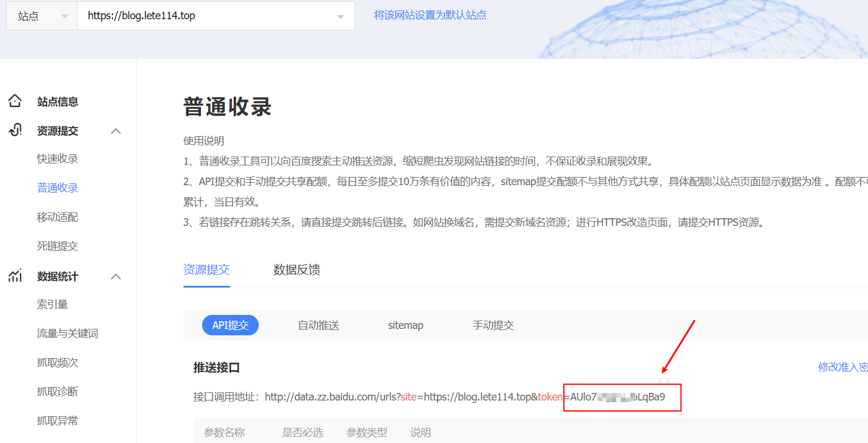Click the 数据统计 chart icon

(15, 276)
